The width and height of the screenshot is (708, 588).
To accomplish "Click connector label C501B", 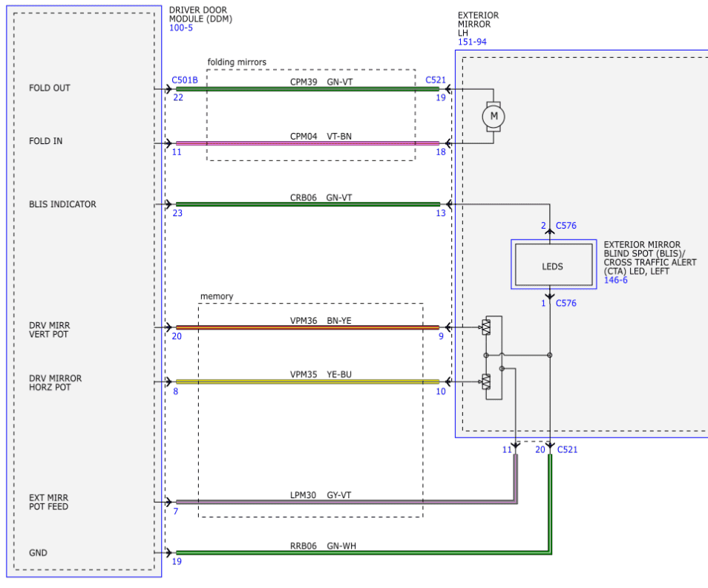I will click(185, 80).
